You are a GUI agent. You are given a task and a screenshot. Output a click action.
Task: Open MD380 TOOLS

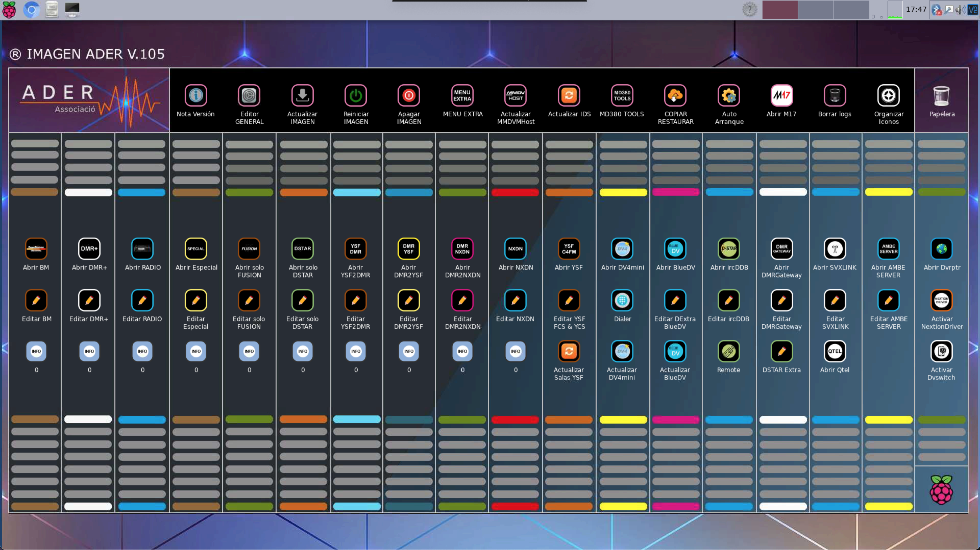622,95
